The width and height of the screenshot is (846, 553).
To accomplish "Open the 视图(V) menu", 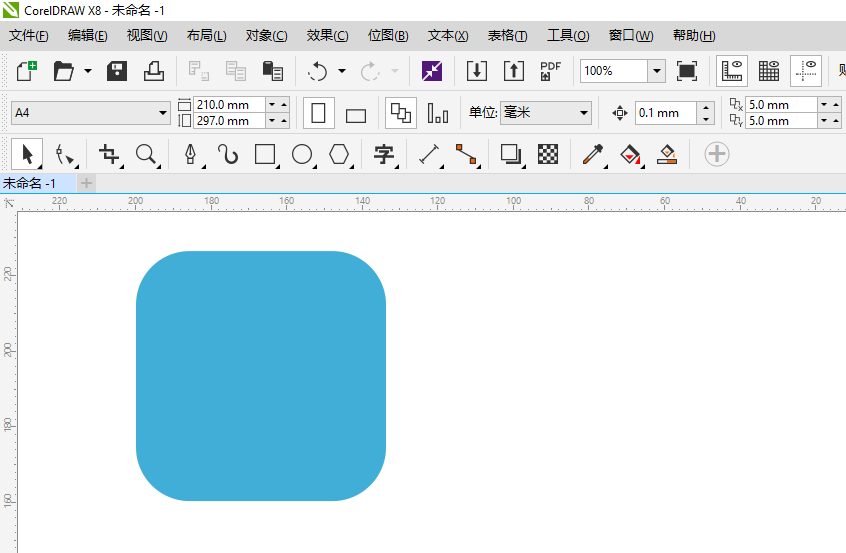I will [147, 36].
